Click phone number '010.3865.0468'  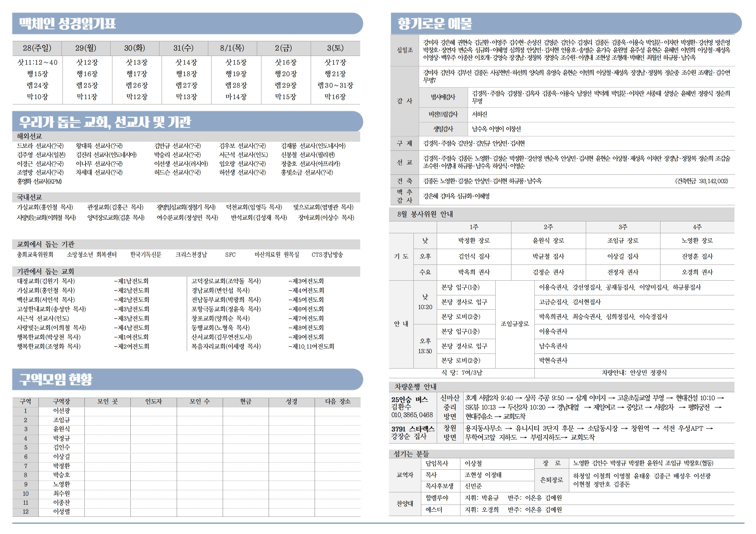pyautogui.click(x=412, y=415)
